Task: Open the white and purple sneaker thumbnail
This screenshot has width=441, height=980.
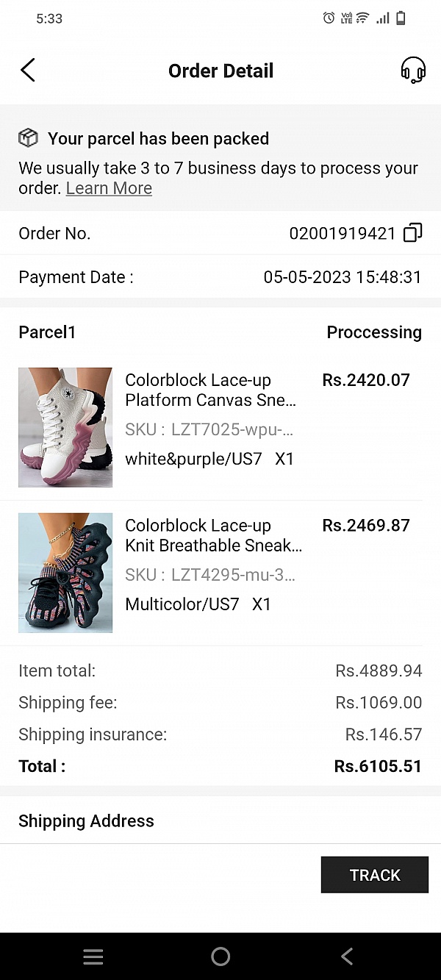Action: (x=65, y=427)
